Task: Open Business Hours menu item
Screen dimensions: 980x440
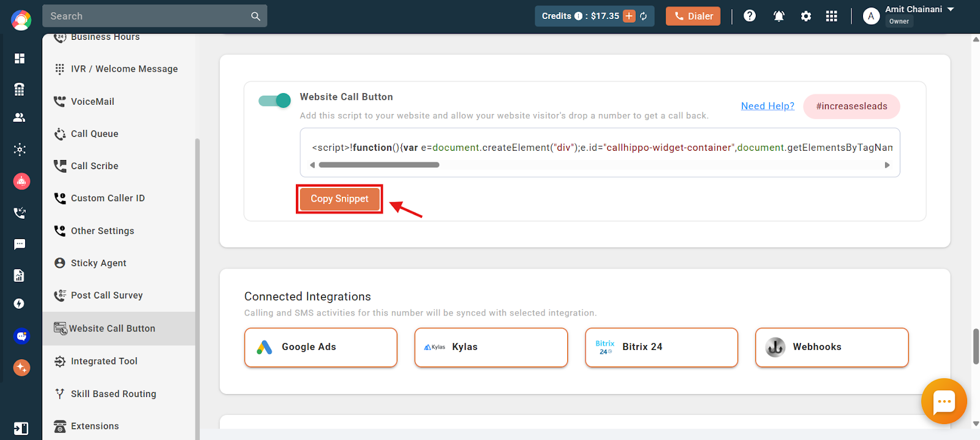Action: tap(119, 38)
